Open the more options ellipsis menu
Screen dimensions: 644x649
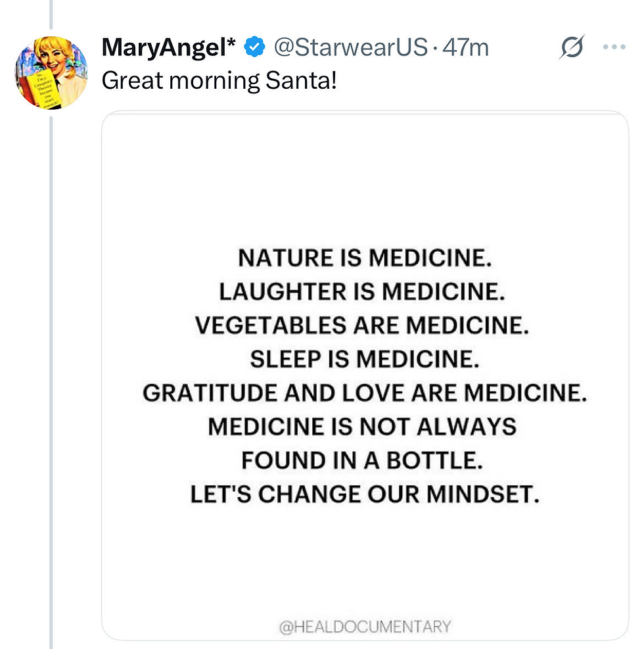coord(614,48)
